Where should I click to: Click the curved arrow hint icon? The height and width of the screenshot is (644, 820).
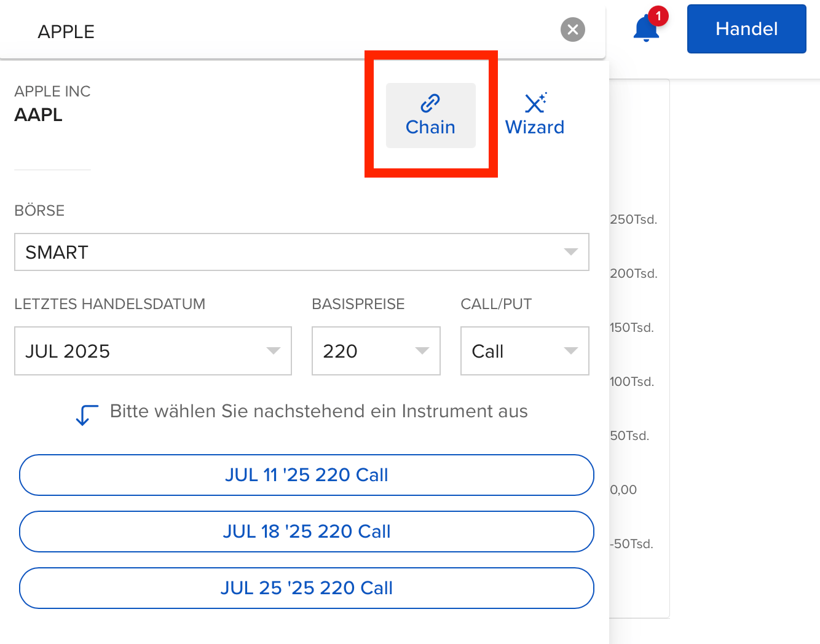86,415
